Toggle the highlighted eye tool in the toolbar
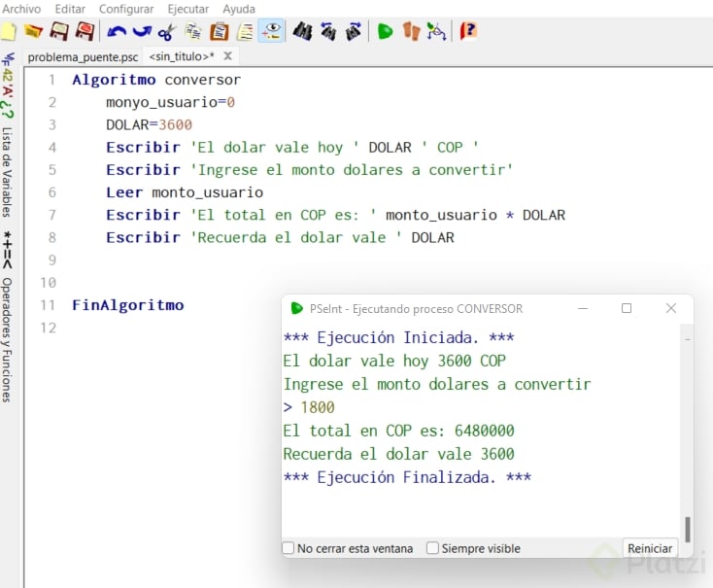 pos(271,31)
